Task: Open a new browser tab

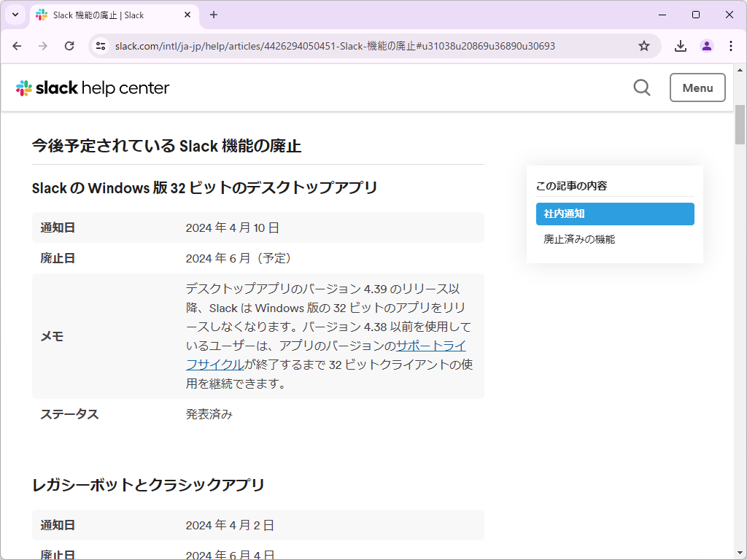Action: click(214, 15)
